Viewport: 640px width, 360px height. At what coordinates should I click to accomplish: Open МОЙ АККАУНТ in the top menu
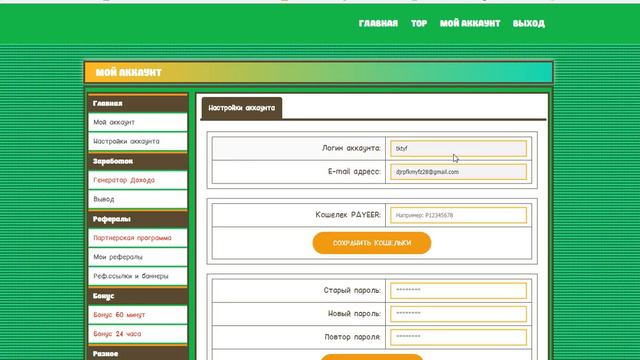click(470, 23)
